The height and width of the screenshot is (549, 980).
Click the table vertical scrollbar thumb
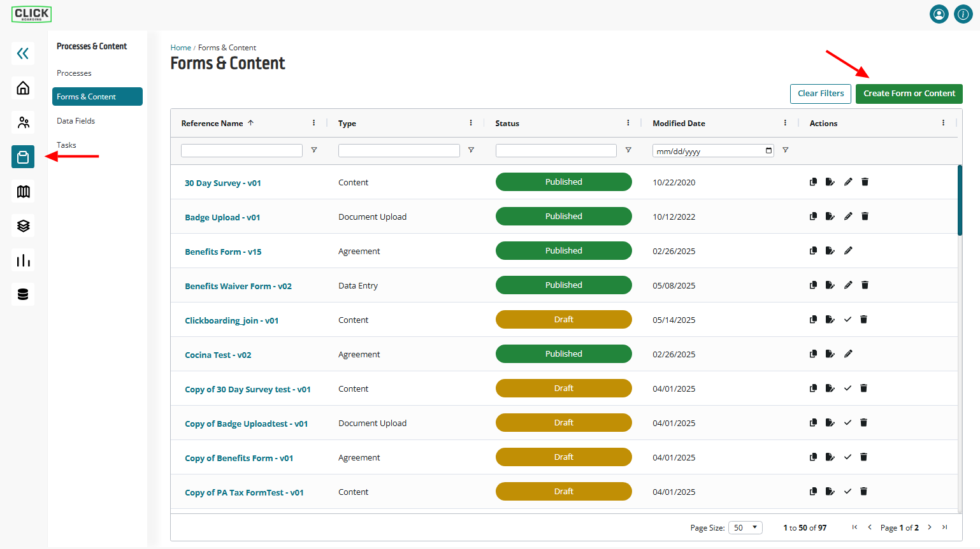click(960, 200)
